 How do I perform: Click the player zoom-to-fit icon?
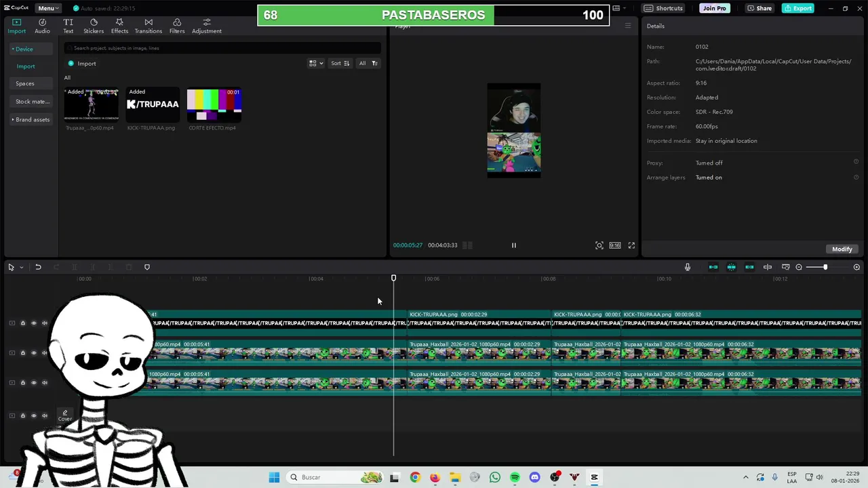[599, 245]
